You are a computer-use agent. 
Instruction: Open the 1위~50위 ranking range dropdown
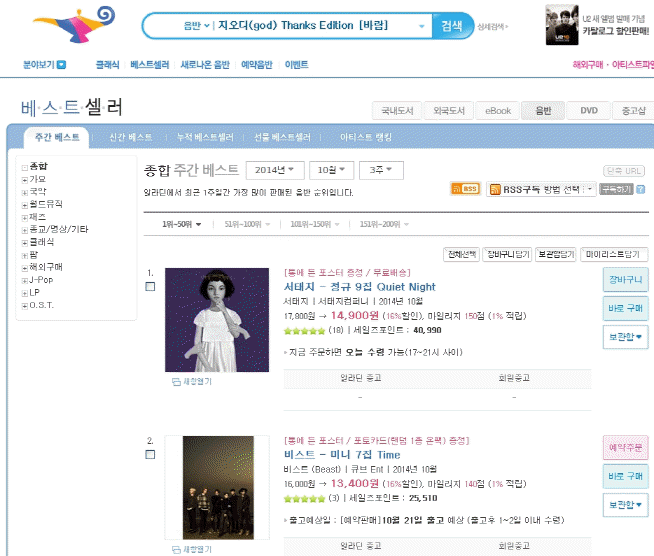click(x=182, y=224)
